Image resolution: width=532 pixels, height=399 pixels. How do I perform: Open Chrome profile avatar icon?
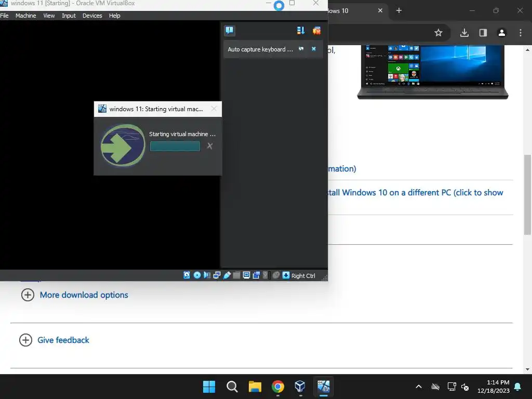[502, 33]
